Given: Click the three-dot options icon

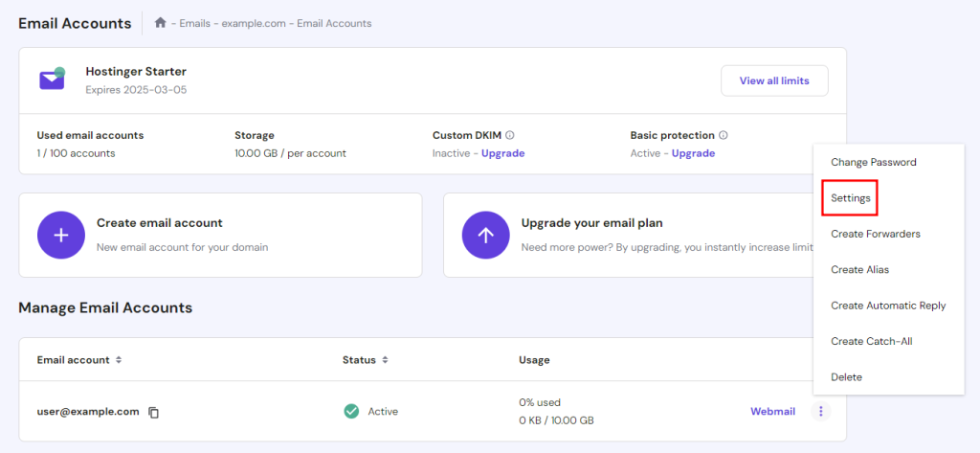Looking at the screenshot, I should [822, 411].
